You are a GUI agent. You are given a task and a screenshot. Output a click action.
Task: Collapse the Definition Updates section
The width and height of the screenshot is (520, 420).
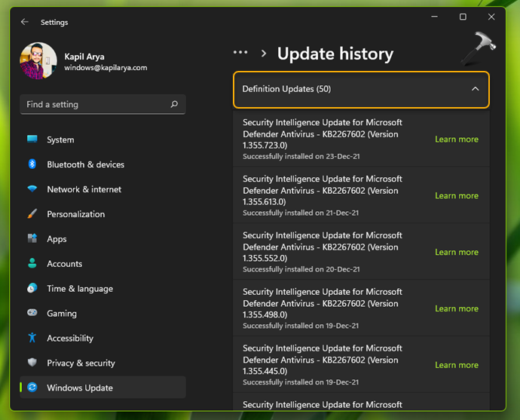[475, 89]
